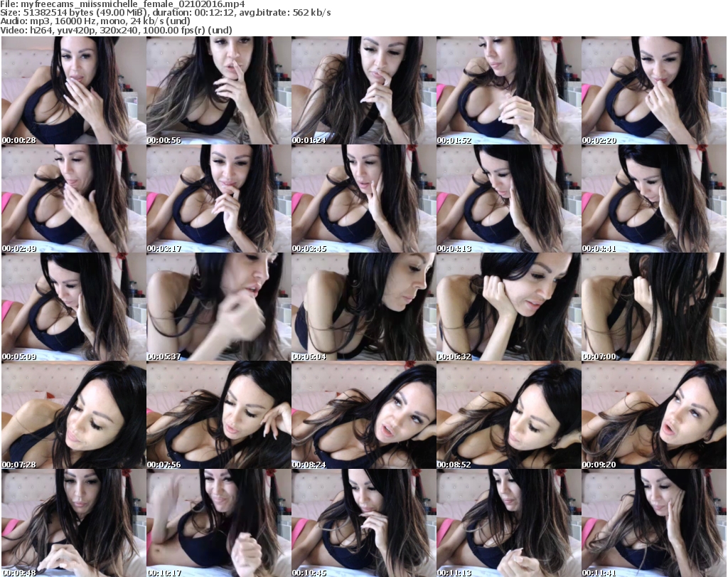Click the thumbnail at timestamp 00:00:28
This screenshot has width=728, height=577.
(73, 91)
